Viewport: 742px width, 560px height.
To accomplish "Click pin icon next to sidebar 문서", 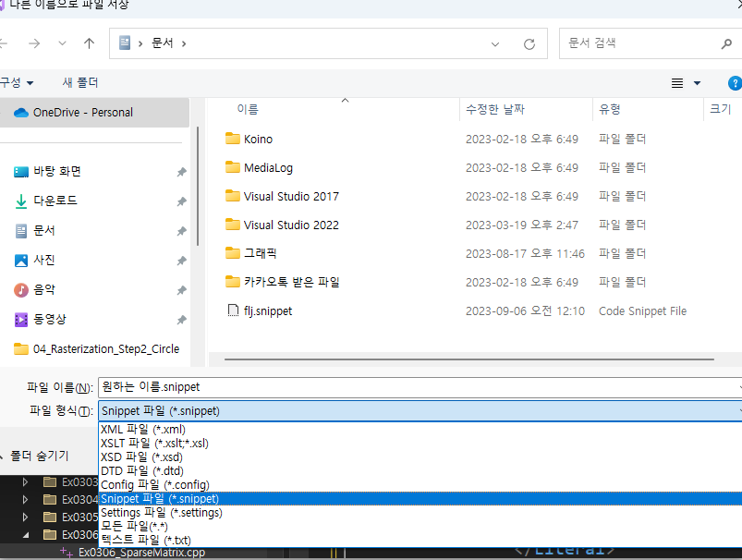I will tap(182, 231).
